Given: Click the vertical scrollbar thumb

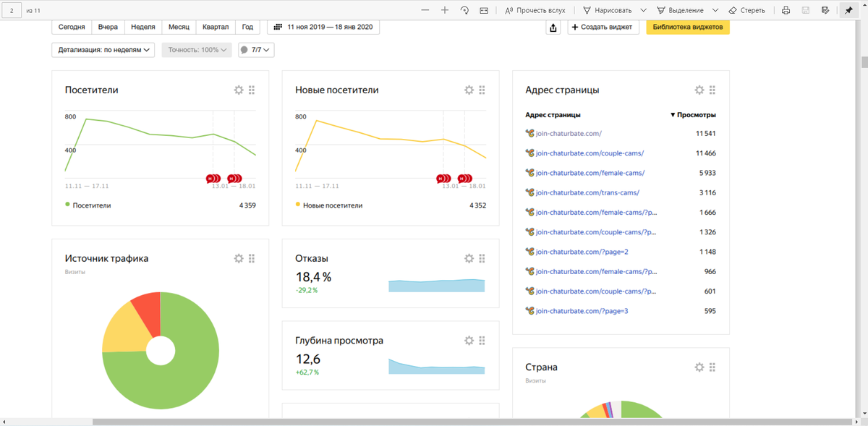Looking at the screenshot, I should pos(864,61).
